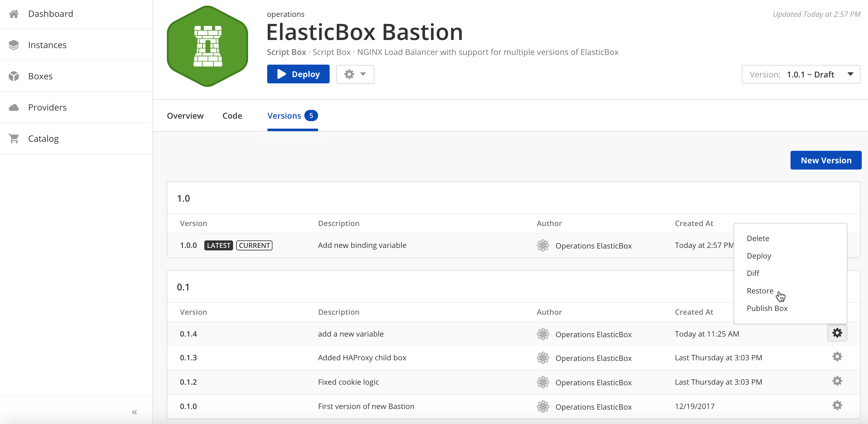Image resolution: width=868 pixels, height=424 pixels.
Task: Choose Restore from the context menu
Action: click(760, 291)
